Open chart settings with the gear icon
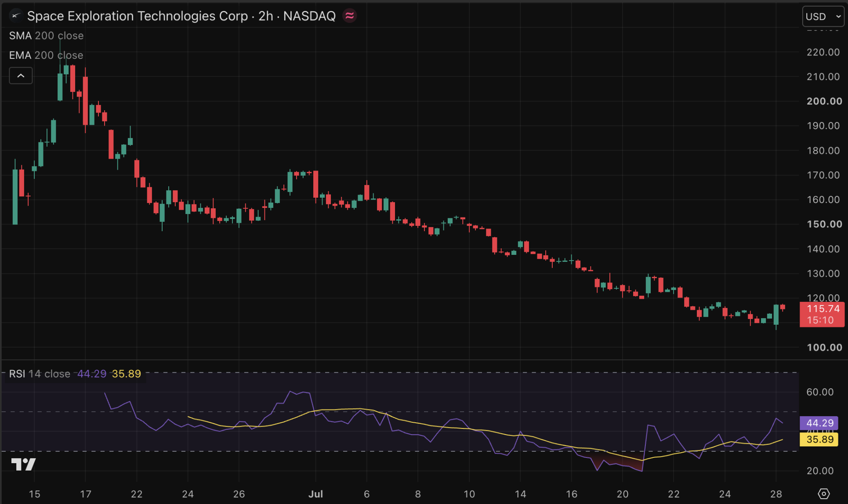The width and height of the screenshot is (848, 504). 823,494
